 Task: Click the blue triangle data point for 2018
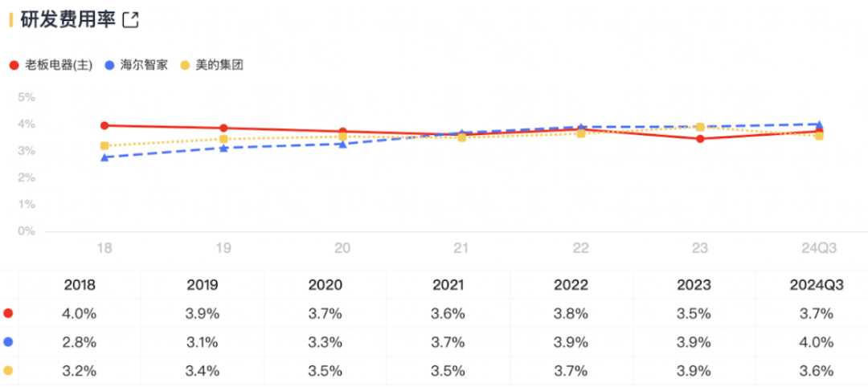104,157
